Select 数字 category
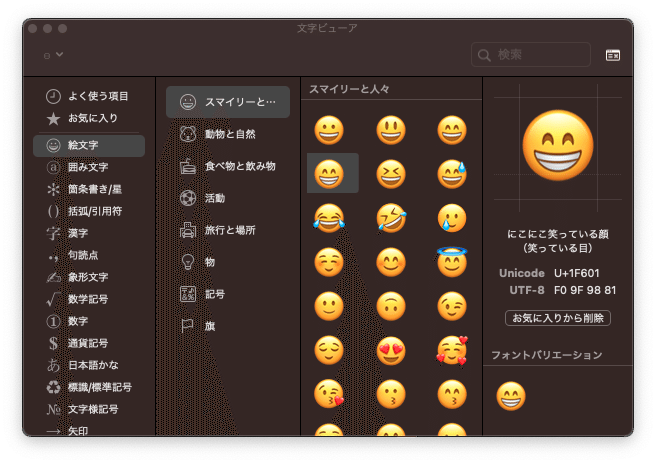The height and width of the screenshot is (463, 656). 89,321
